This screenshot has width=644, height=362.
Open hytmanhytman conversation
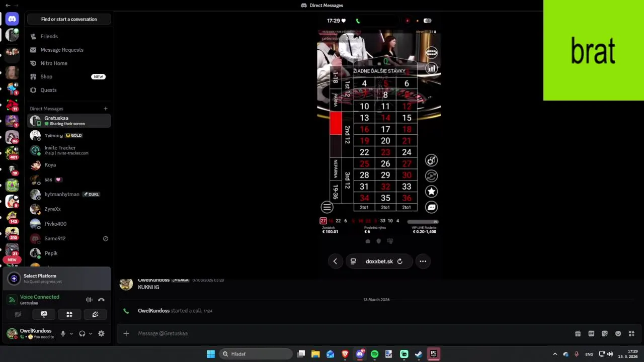coord(69,194)
